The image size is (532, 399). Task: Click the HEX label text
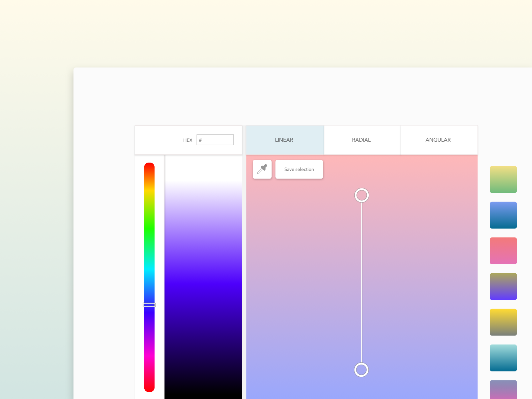[188, 140]
